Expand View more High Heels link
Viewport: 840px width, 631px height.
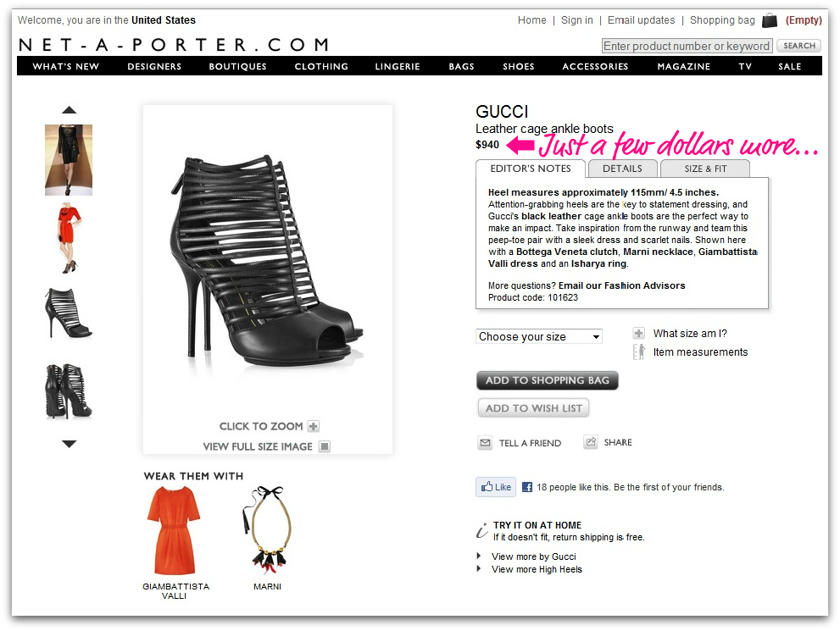[x=537, y=569]
